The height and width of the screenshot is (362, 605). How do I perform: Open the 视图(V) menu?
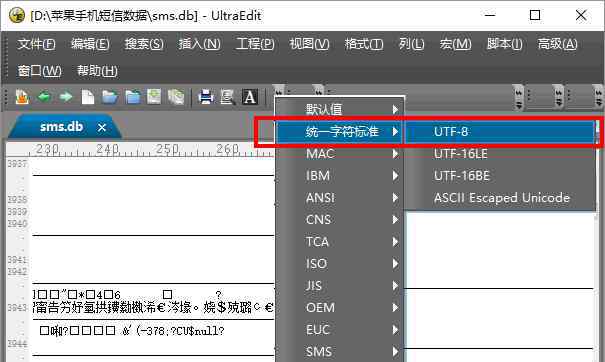pos(309,44)
